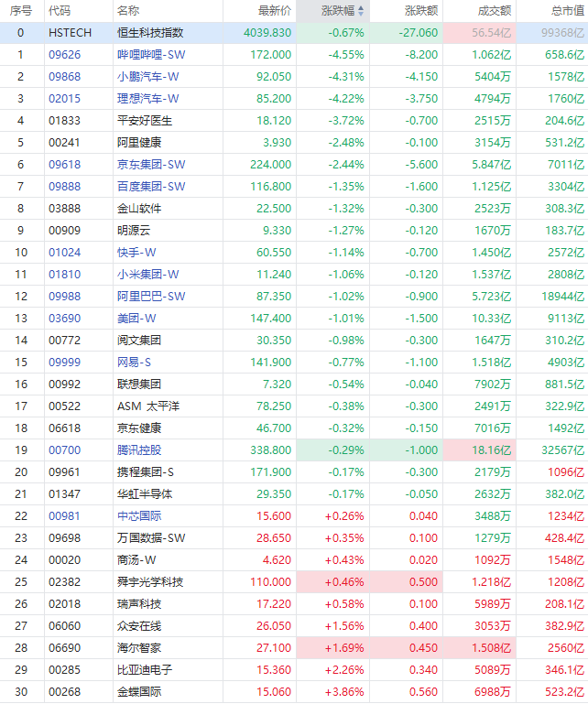Click the 序号 column header
Viewport: 588px width, 704px height.
[x=21, y=11]
